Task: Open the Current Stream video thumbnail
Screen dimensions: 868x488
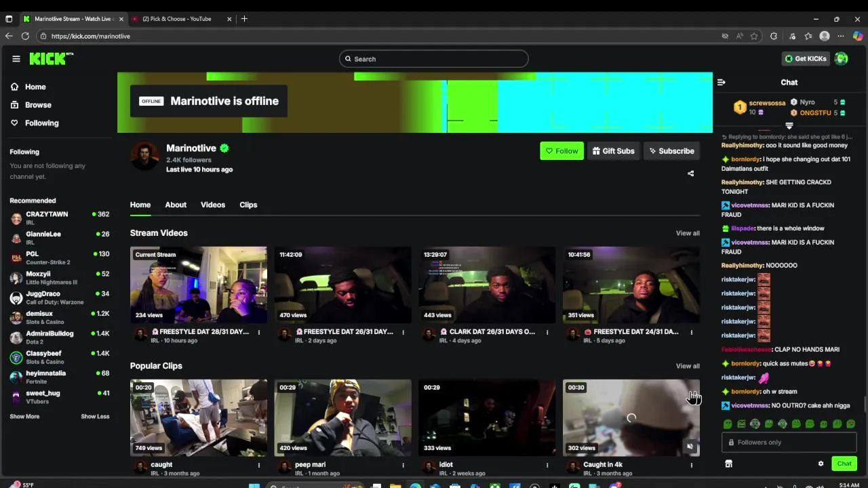Action: click(199, 285)
